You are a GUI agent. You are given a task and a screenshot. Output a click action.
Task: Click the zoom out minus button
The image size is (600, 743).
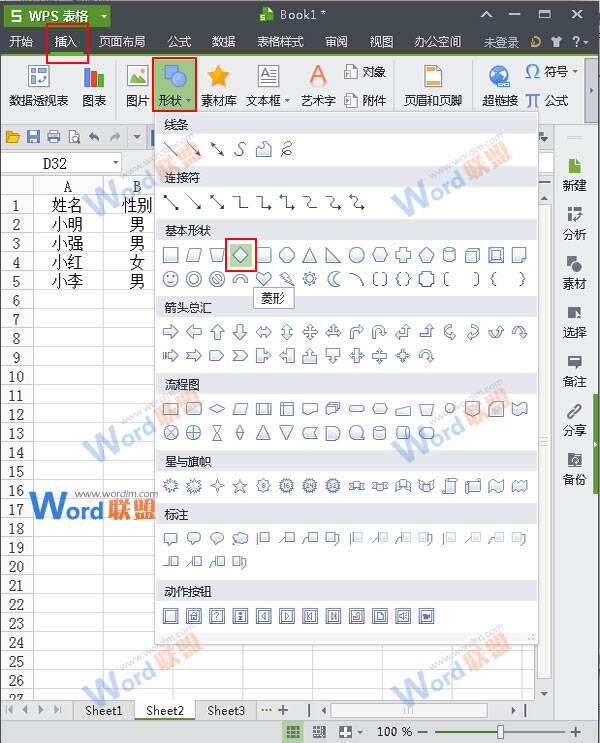tap(423, 732)
